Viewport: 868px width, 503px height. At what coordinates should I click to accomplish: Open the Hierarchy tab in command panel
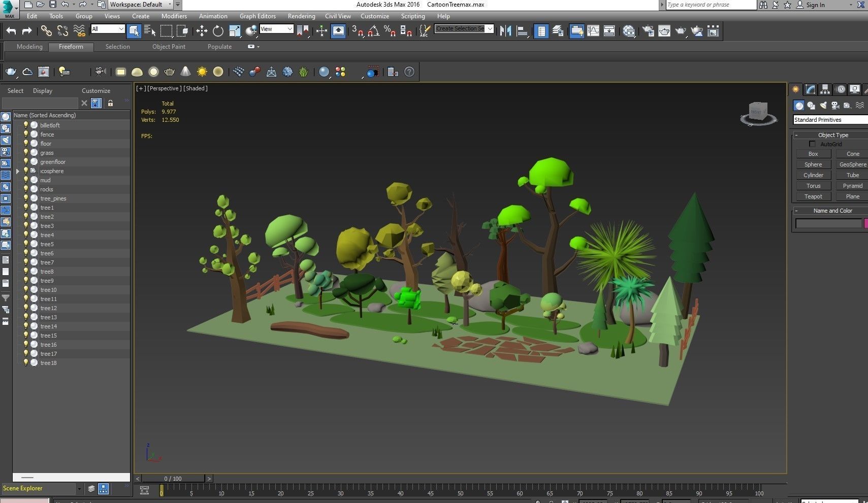point(825,89)
